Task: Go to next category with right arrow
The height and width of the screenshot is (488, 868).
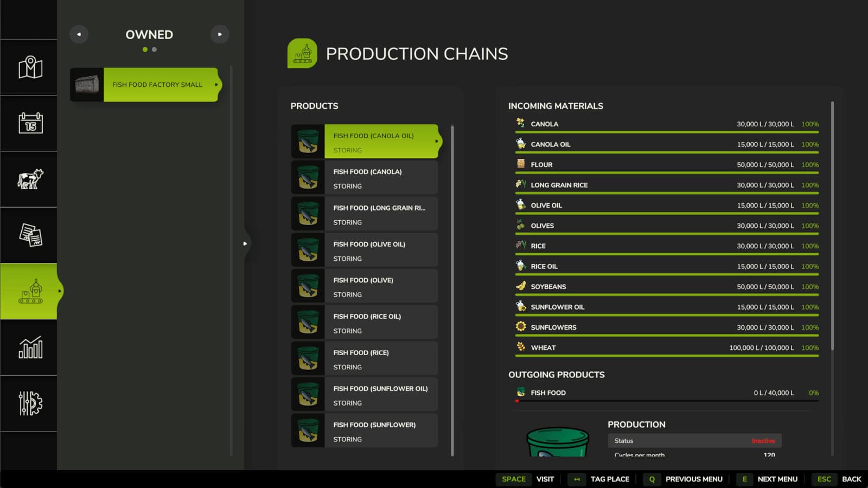Action: [x=220, y=34]
